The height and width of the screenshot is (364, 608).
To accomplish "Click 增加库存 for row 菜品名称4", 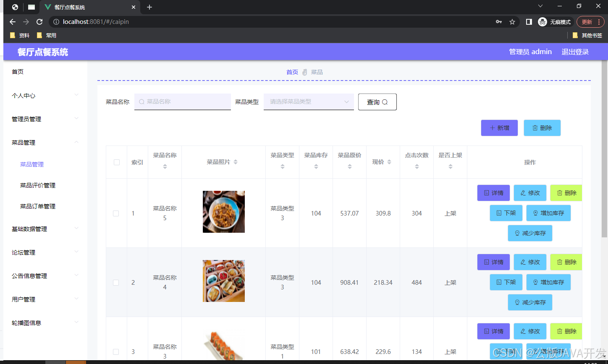I will [x=548, y=282].
